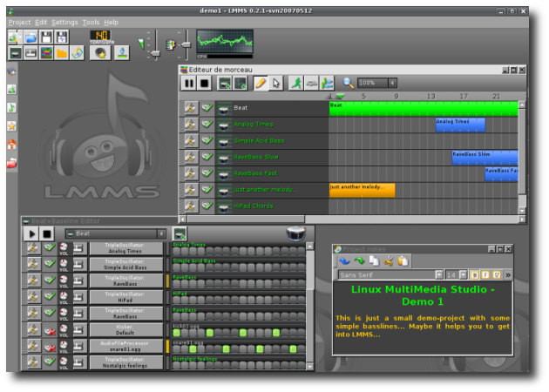
Task: Open AudioFileProcessor snare01.ogg instrument button
Action: point(126,346)
